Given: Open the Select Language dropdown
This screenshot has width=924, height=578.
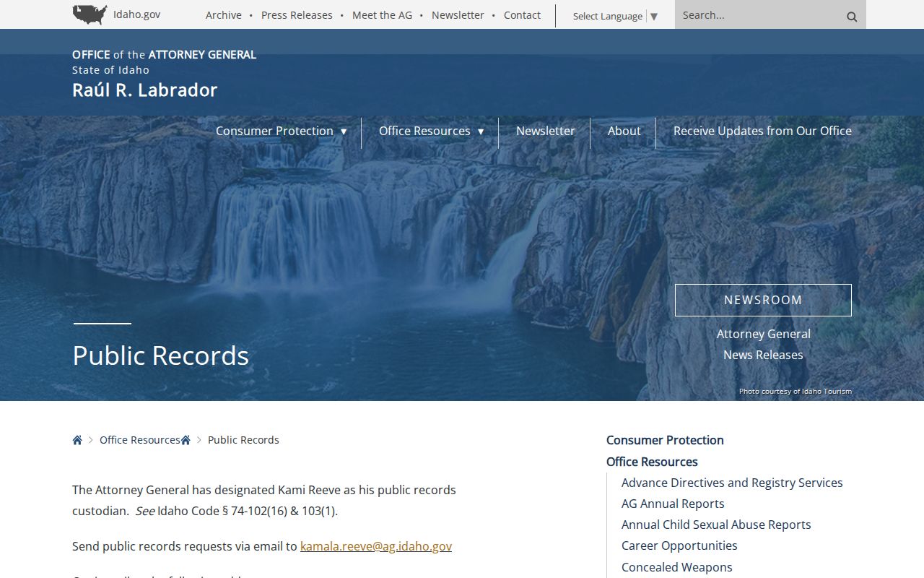Looking at the screenshot, I should point(615,16).
